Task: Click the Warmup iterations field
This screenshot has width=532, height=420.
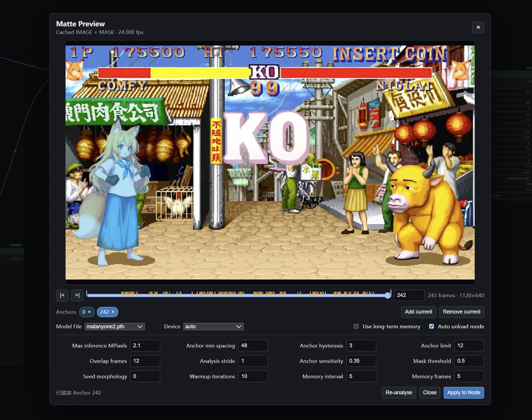Action: (253, 376)
